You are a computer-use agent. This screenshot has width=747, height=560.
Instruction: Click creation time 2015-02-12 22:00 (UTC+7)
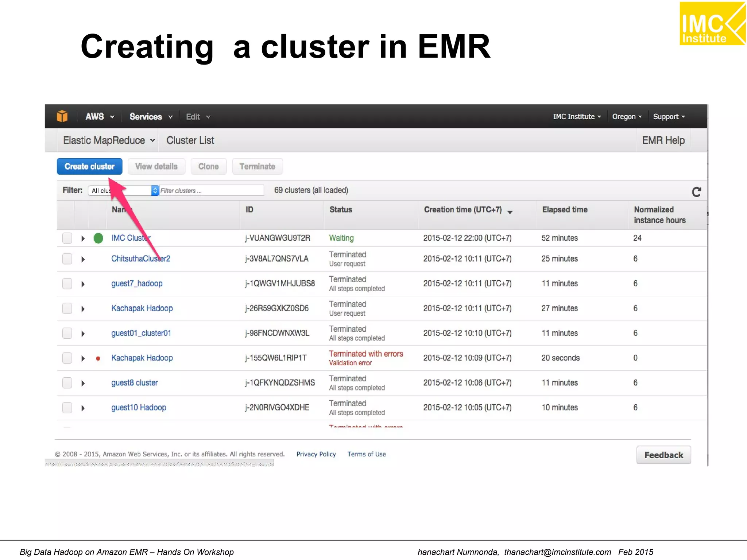point(467,238)
